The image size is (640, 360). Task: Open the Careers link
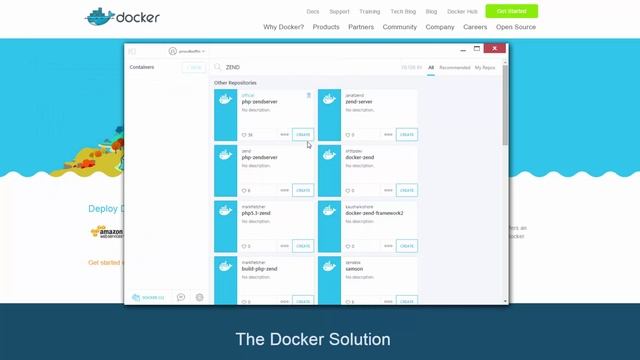475,27
